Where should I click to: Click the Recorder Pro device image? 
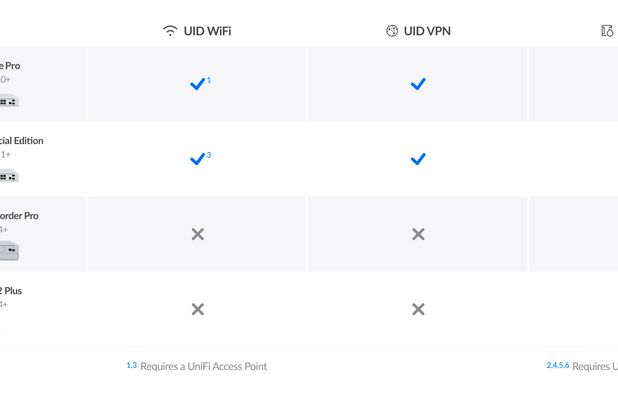(9, 251)
